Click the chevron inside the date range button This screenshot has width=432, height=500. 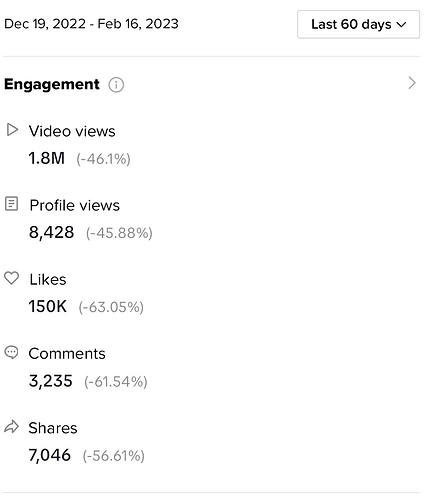(x=402, y=24)
